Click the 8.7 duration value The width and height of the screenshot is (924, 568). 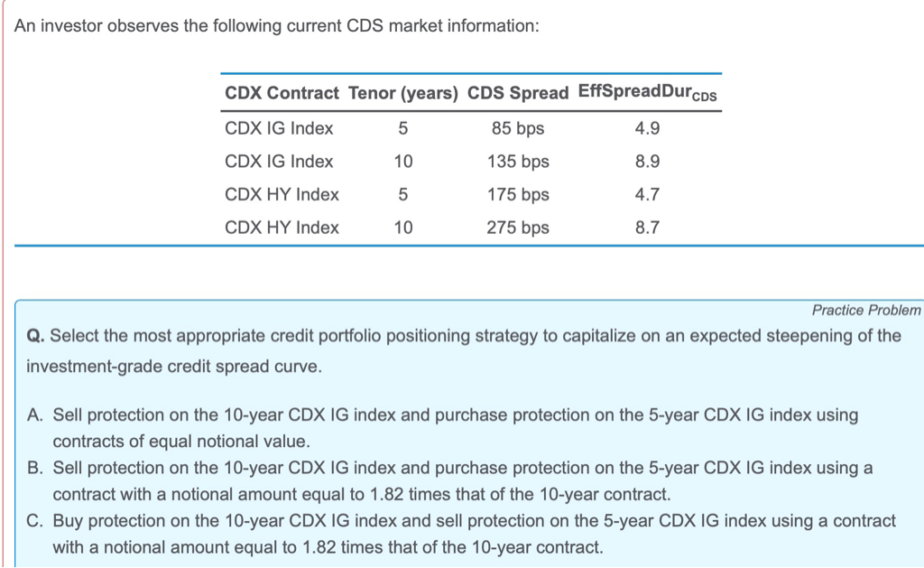pyautogui.click(x=647, y=227)
